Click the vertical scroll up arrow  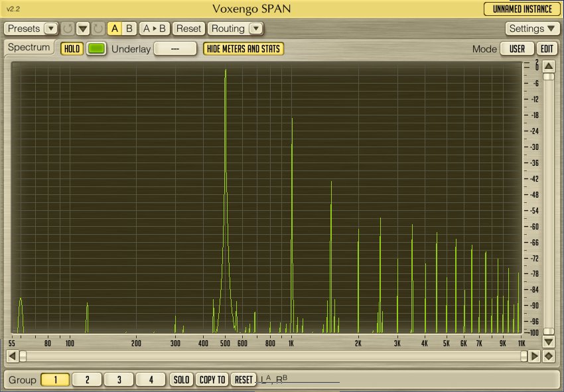(x=548, y=66)
